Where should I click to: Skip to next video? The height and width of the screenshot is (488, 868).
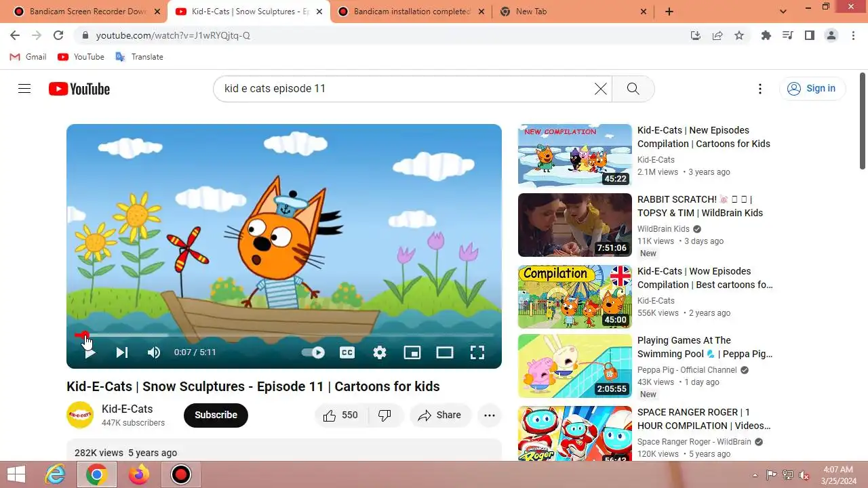click(122, 352)
